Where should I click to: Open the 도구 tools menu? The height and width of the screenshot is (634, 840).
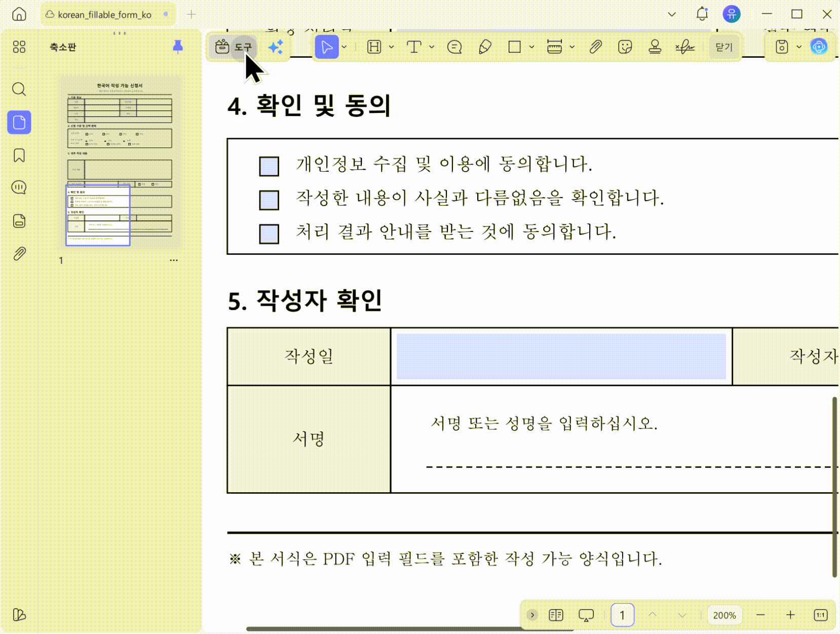coord(234,47)
